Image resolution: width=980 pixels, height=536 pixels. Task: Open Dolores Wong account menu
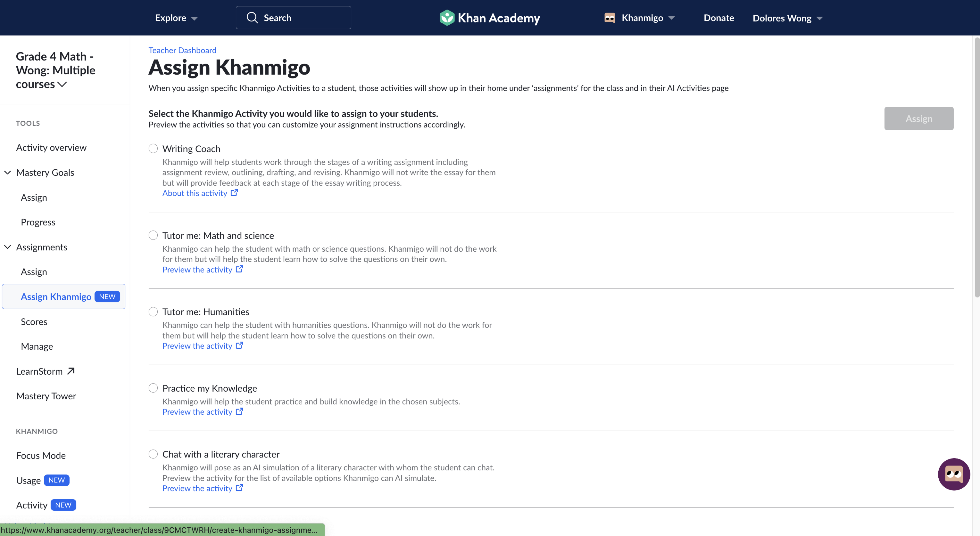pyautogui.click(x=787, y=18)
